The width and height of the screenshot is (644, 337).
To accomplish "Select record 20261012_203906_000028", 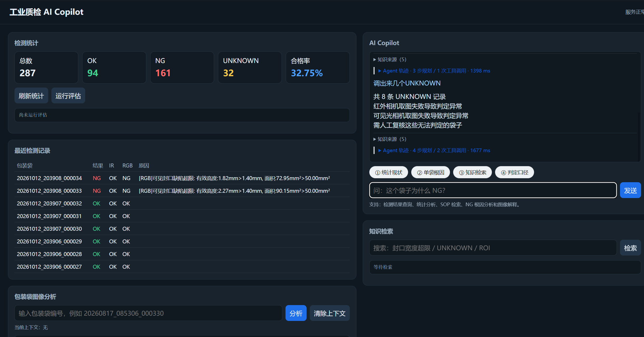I will 182,254.
